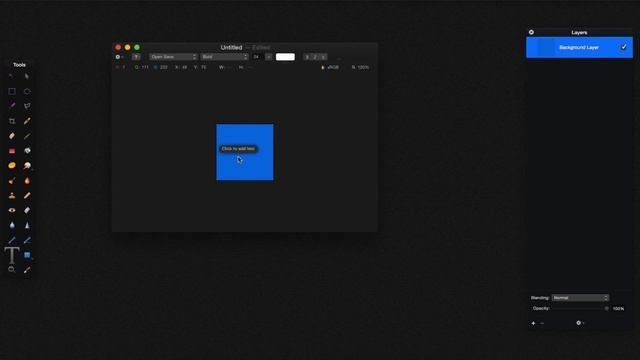Viewport: 640px width, 360px height.
Task: Click the blue canvas to add text
Action: pos(245,152)
